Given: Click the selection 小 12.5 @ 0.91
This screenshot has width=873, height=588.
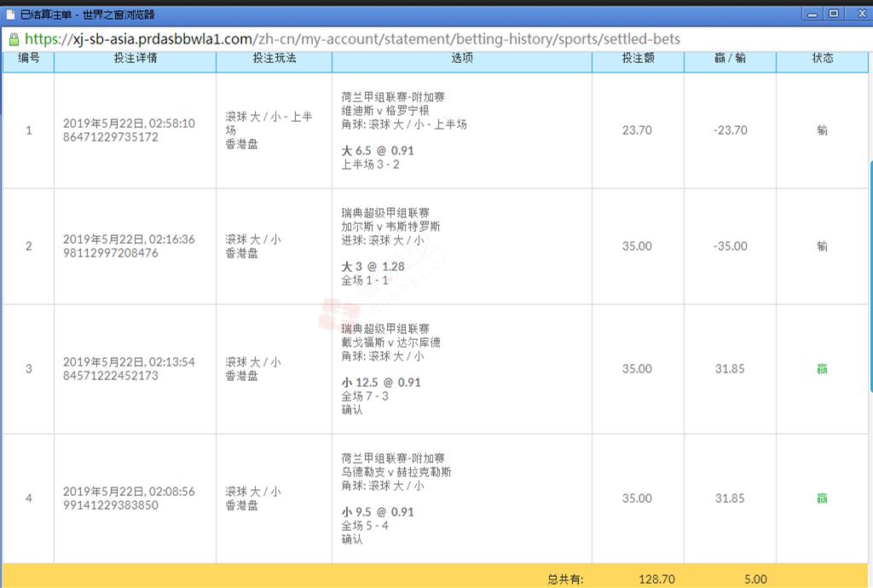Looking at the screenshot, I should [381, 382].
